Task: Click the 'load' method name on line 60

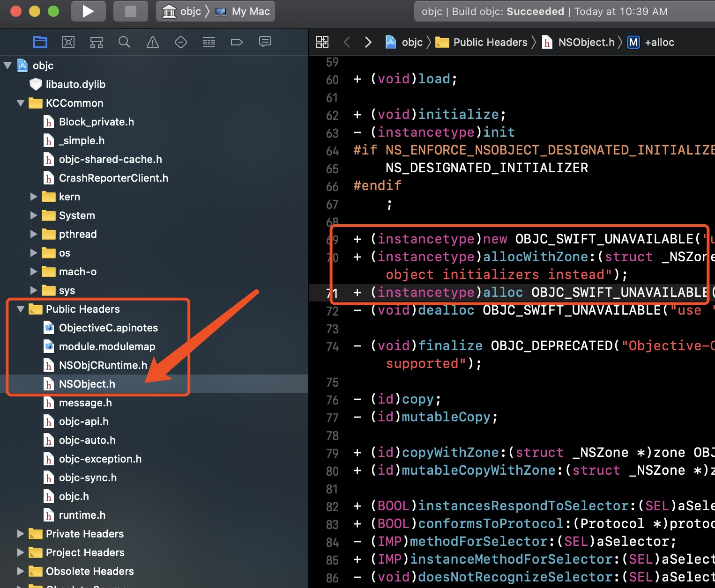Action: 434,79
